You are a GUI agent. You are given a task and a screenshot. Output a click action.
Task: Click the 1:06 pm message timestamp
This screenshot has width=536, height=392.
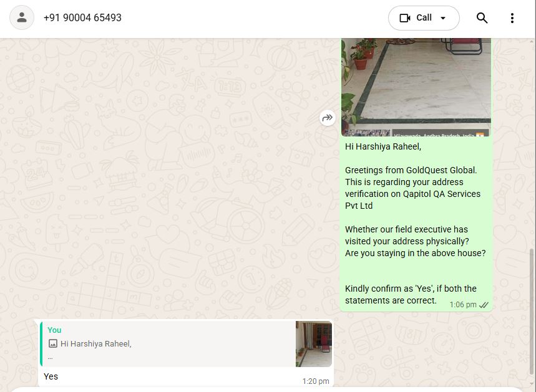pyautogui.click(x=463, y=305)
